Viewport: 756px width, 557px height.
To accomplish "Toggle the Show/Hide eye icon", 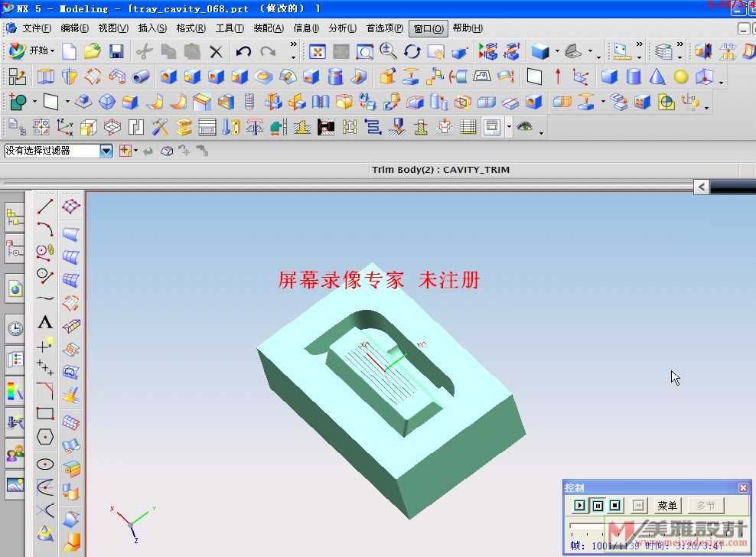I will point(525,127).
